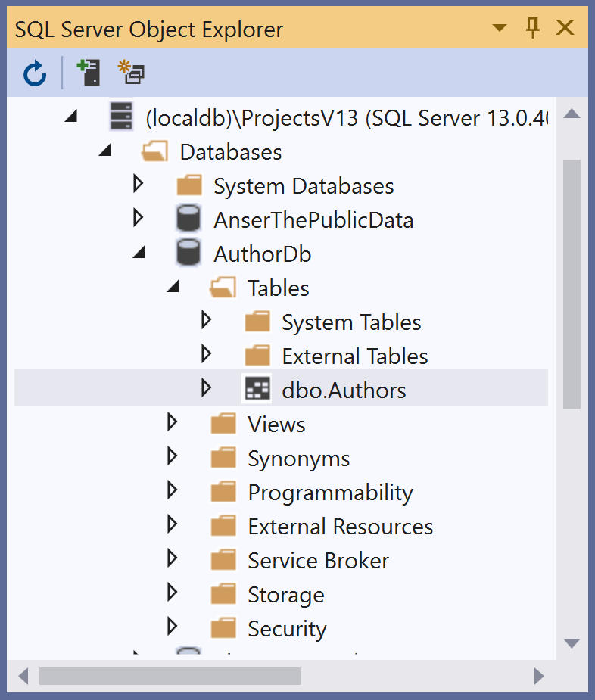
Task: Select the Synonyms label
Action: coord(299,459)
